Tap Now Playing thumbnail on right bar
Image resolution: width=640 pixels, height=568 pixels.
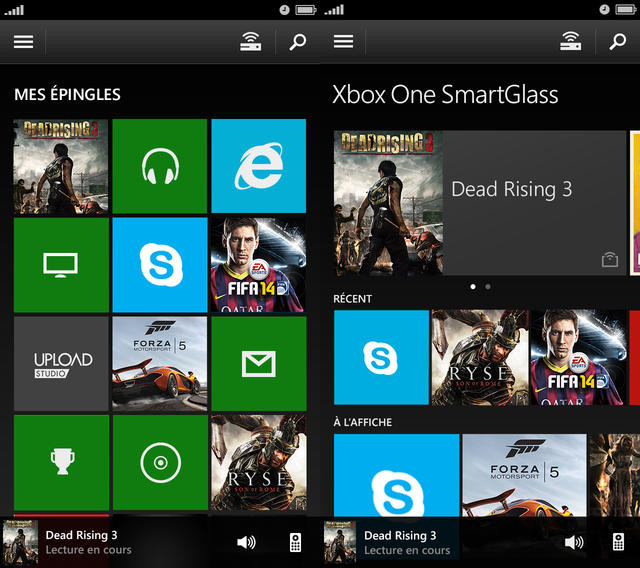pos(340,543)
